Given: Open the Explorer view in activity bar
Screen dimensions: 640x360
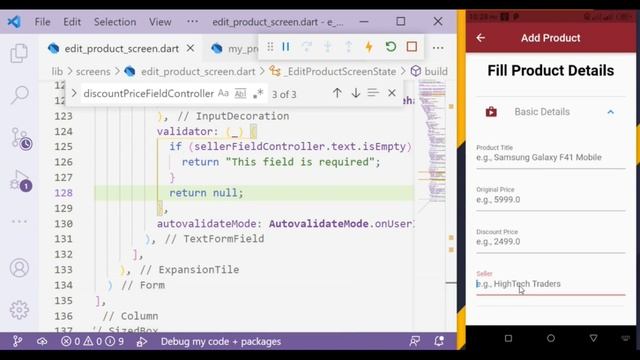Looking at the screenshot, I should 19,53.
